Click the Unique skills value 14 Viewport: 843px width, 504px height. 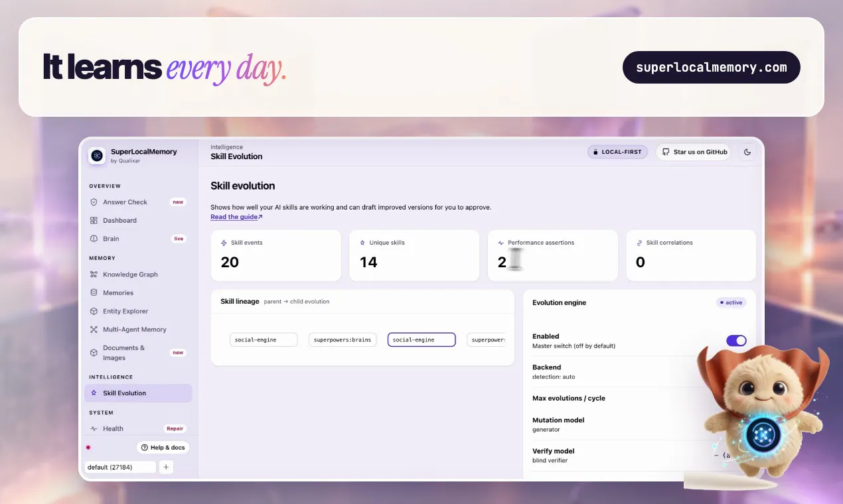click(x=368, y=262)
